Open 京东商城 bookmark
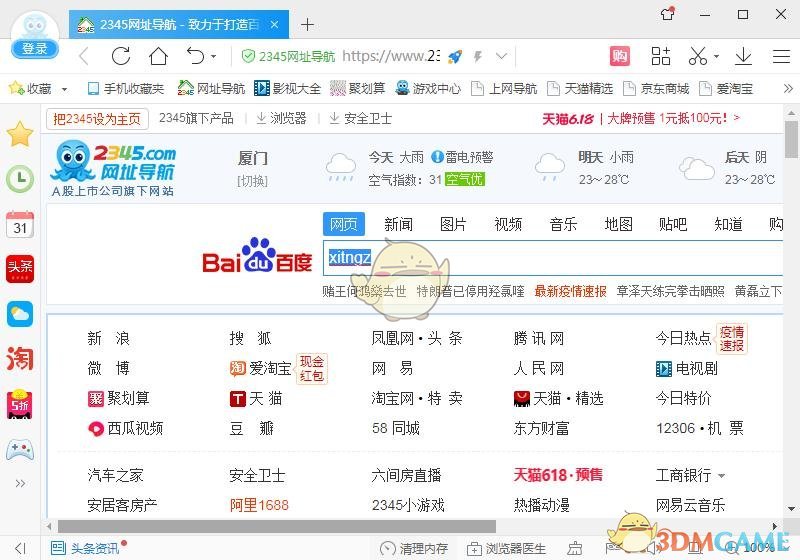This screenshot has height=560, width=800. pyautogui.click(x=656, y=89)
